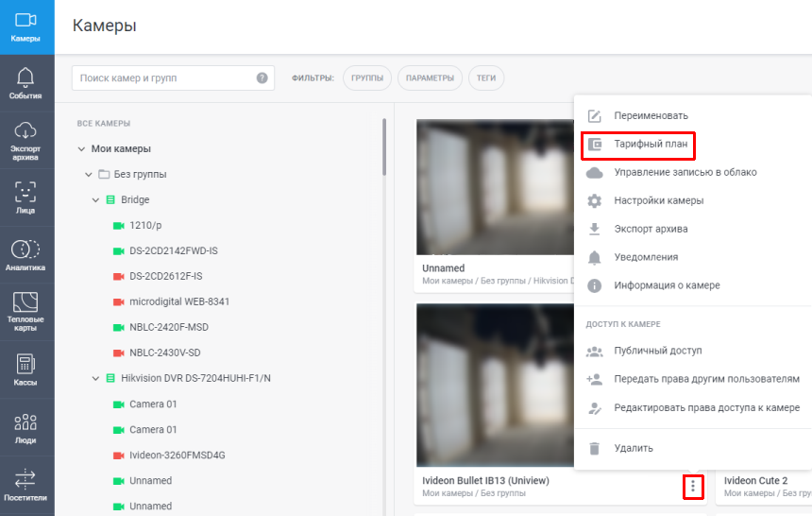The width and height of the screenshot is (812, 516).
Task: Click the pencil icon next to Переименовать
Action: tap(595, 115)
